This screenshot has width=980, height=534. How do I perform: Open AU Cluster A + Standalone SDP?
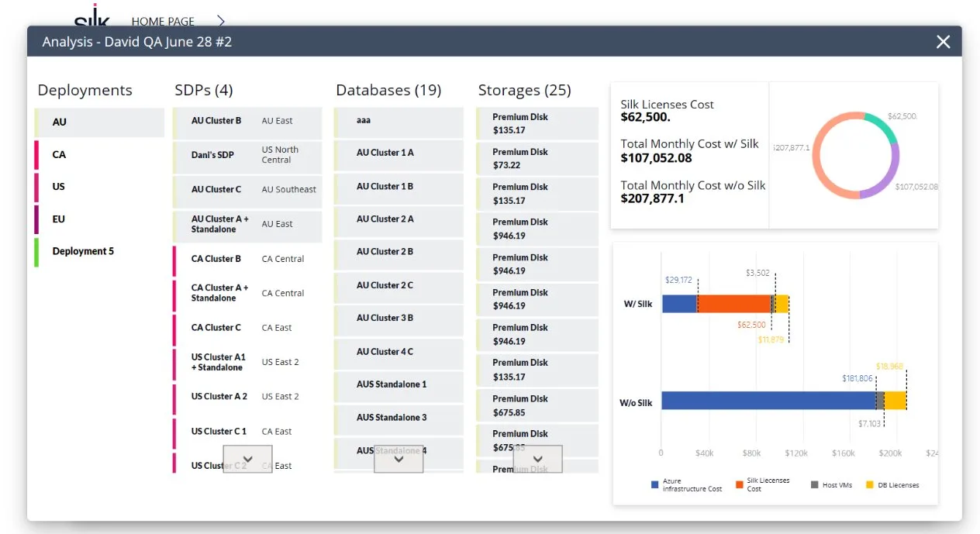pyautogui.click(x=247, y=225)
